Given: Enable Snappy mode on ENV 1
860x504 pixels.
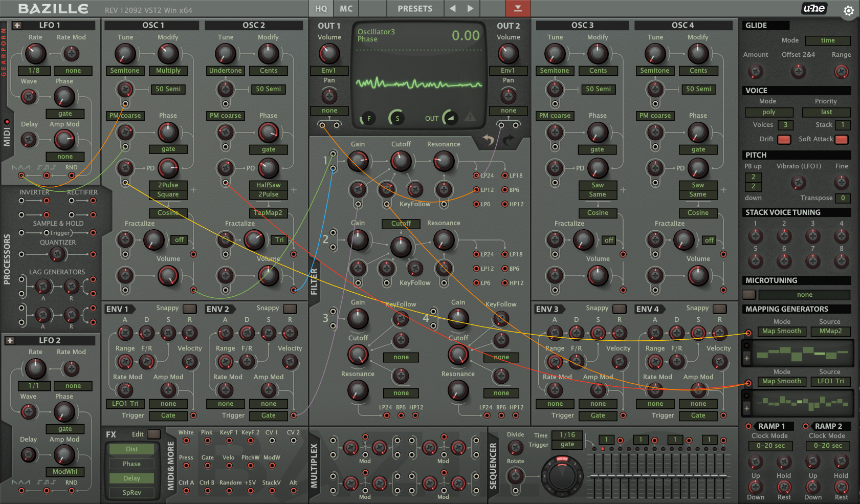Looking at the screenshot, I should (190, 309).
